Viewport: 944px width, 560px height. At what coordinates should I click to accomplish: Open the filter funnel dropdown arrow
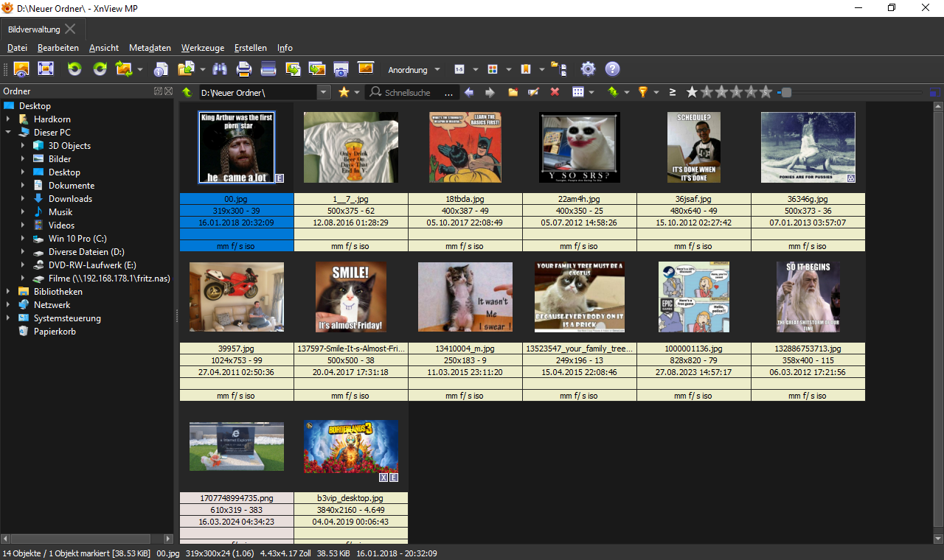tap(656, 92)
